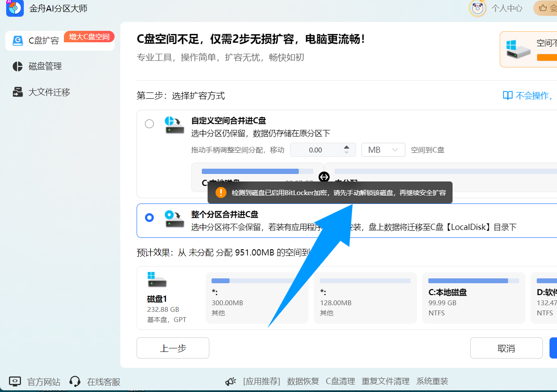This screenshot has width=557, height=392.
Task: Click the 金舟AI分区大师 app logo icon
Action: click(15, 8)
